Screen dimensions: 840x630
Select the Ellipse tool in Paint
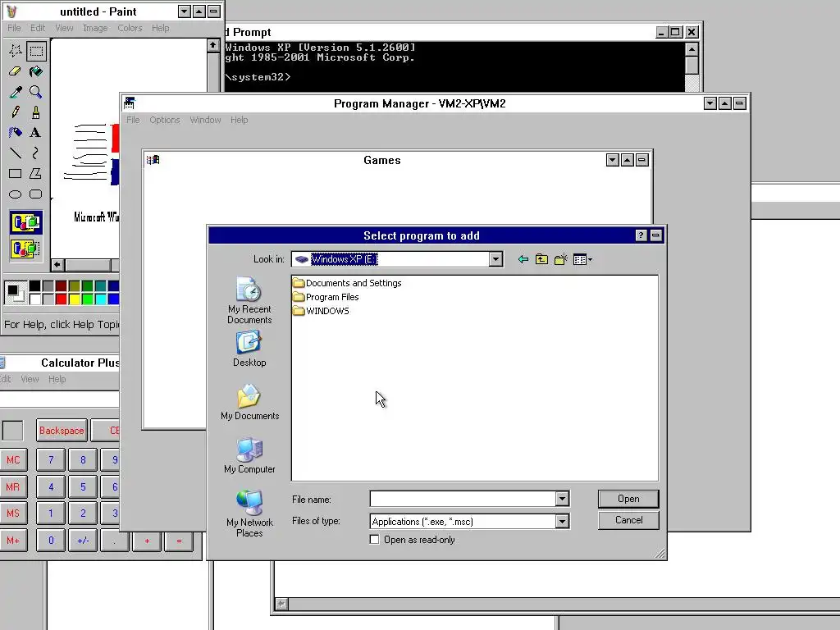click(15, 194)
